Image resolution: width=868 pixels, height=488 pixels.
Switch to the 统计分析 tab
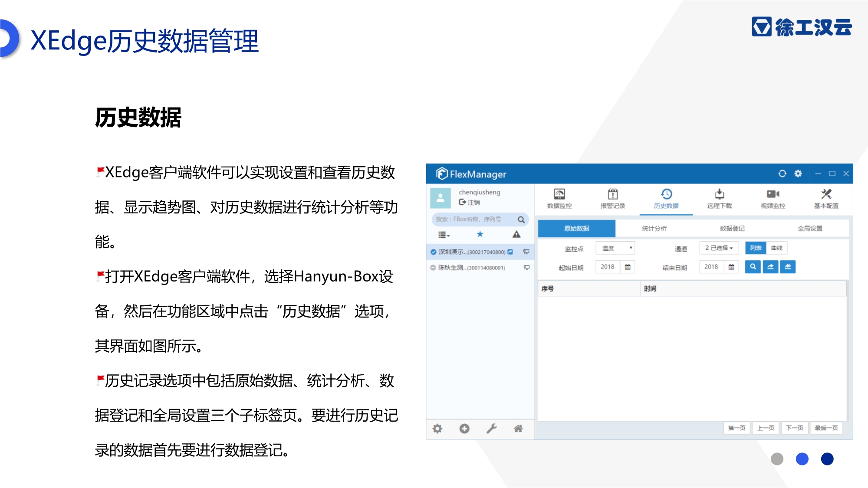[654, 228]
